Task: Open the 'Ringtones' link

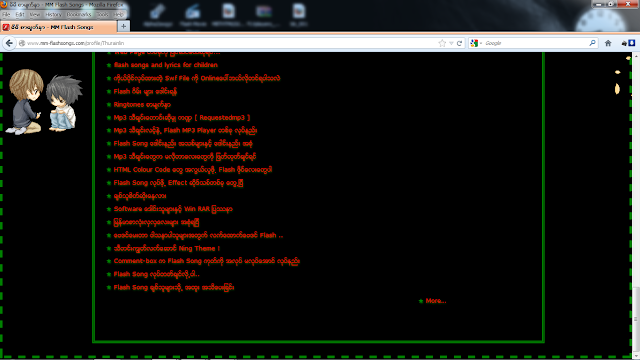Action: click(x=142, y=104)
